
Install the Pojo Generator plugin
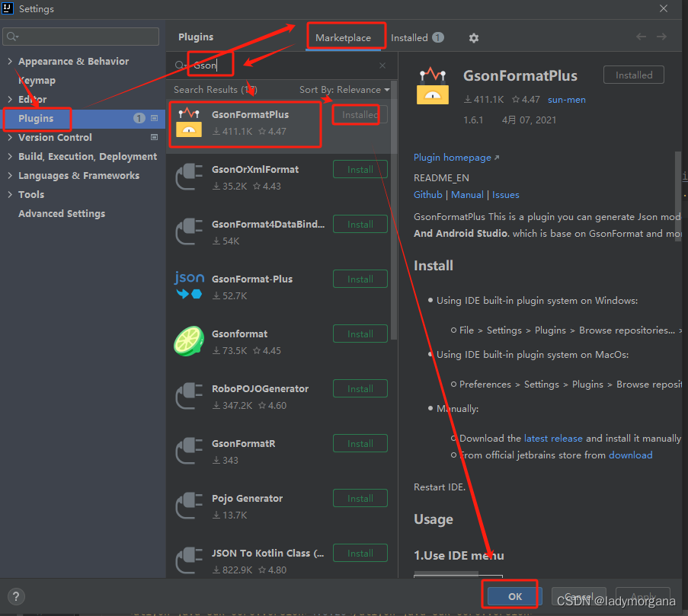(x=360, y=498)
